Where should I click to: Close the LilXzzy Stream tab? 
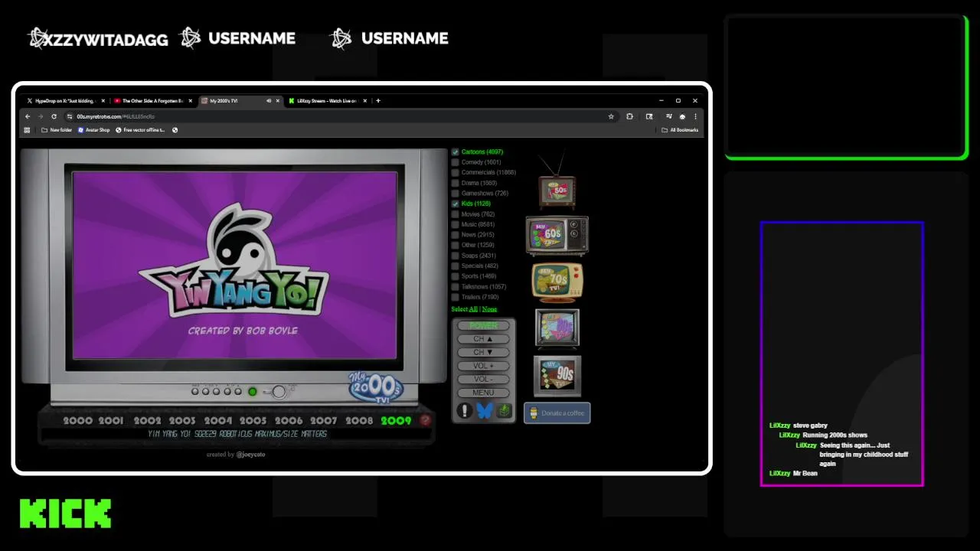click(x=365, y=100)
